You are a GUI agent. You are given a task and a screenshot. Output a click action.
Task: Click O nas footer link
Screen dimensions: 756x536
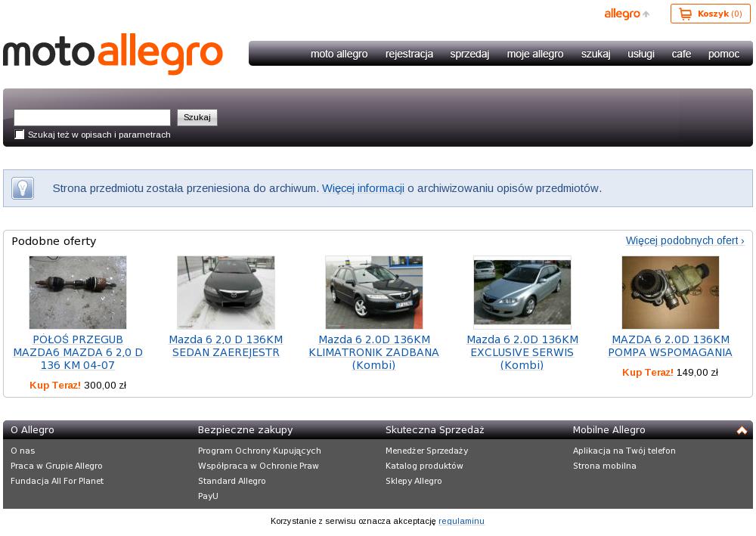pos(23,451)
